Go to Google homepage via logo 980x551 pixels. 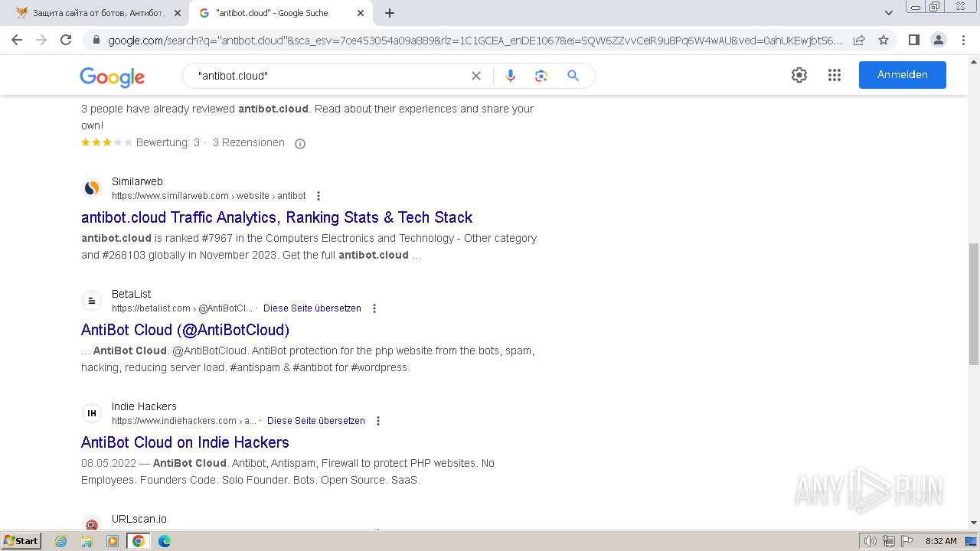point(112,77)
